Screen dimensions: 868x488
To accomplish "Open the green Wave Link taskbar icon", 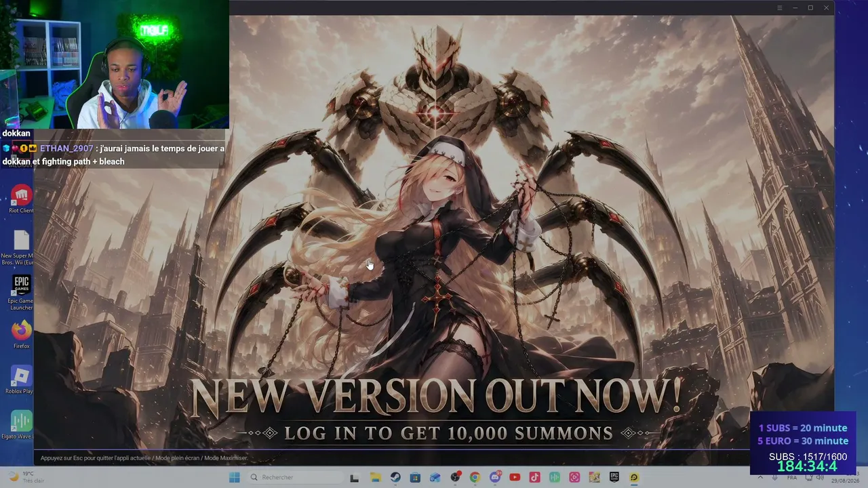I will [555, 478].
